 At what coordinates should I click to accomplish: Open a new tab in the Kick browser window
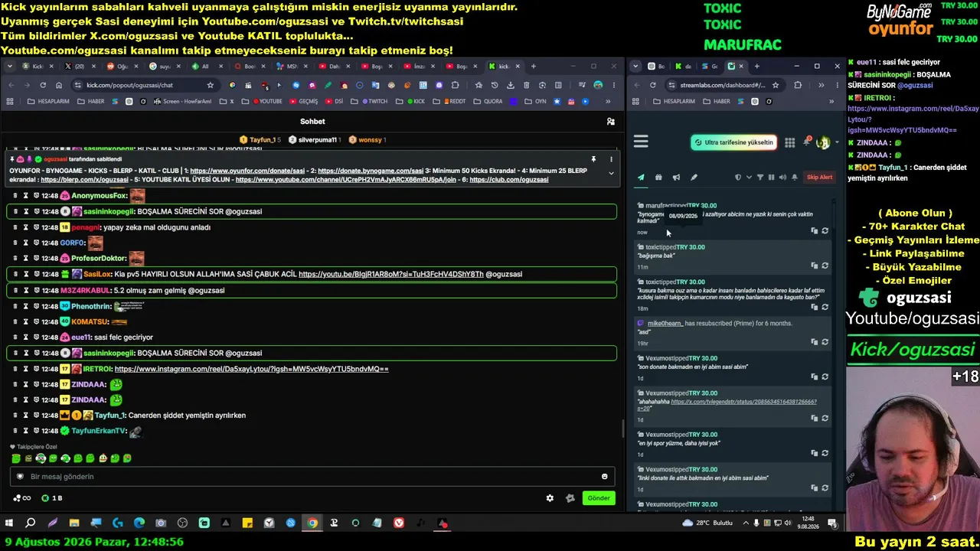coord(534,67)
